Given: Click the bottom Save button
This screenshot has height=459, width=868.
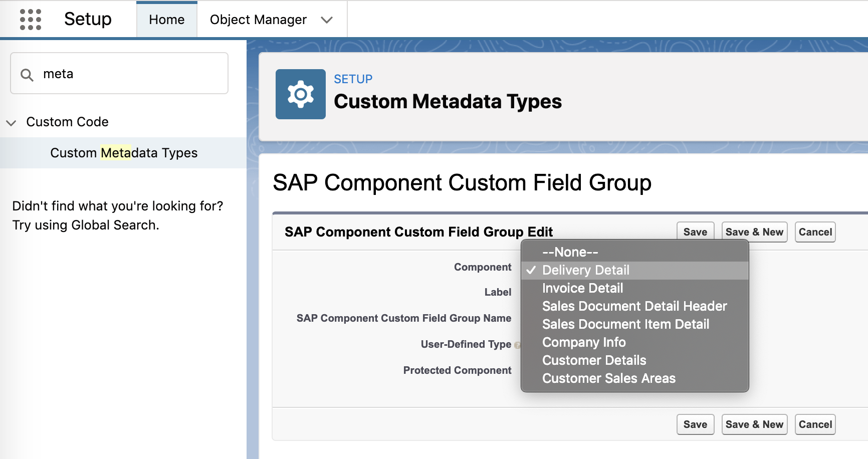Looking at the screenshot, I should point(695,424).
